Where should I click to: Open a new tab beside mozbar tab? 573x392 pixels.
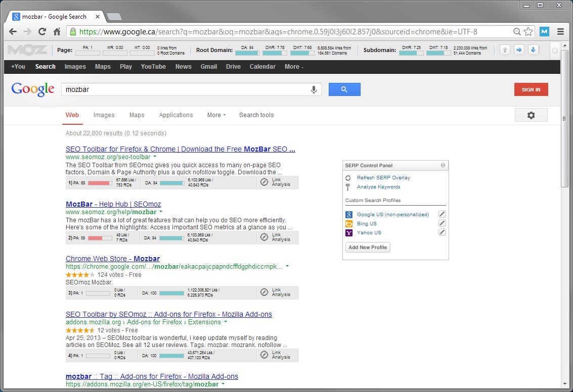pyautogui.click(x=114, y=17)
